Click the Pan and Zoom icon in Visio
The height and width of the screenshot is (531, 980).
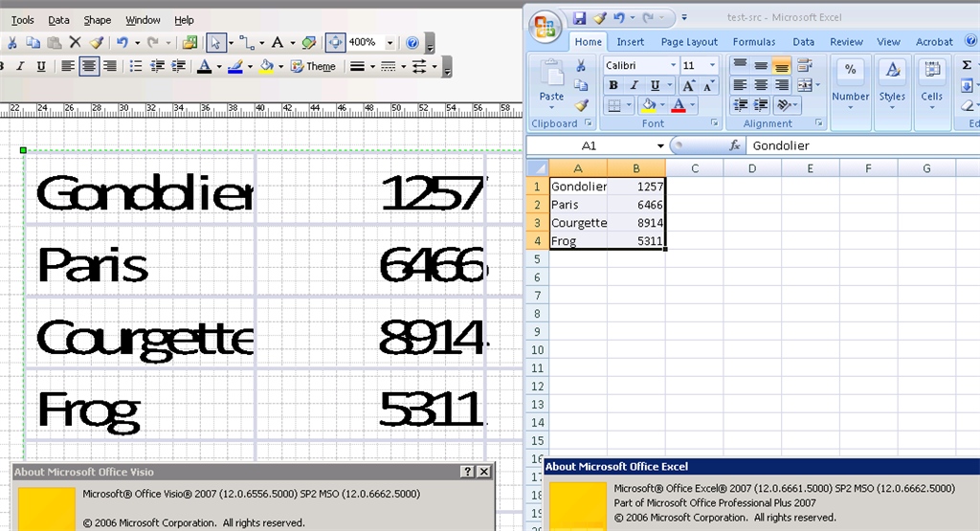pos(335,42)
